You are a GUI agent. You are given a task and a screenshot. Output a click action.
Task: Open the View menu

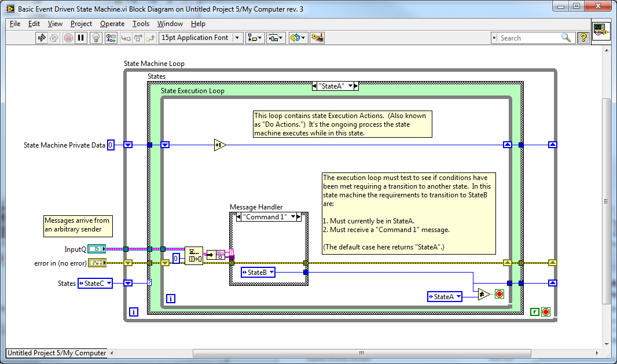pos(55,24)
